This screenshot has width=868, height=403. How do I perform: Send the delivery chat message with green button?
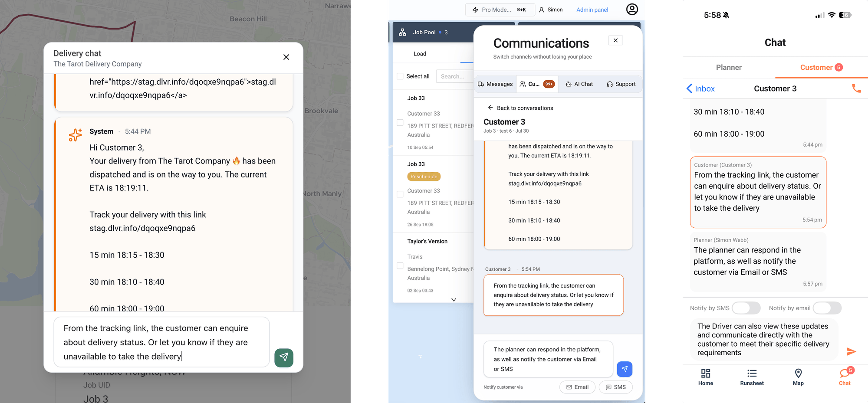click(284, 357)
